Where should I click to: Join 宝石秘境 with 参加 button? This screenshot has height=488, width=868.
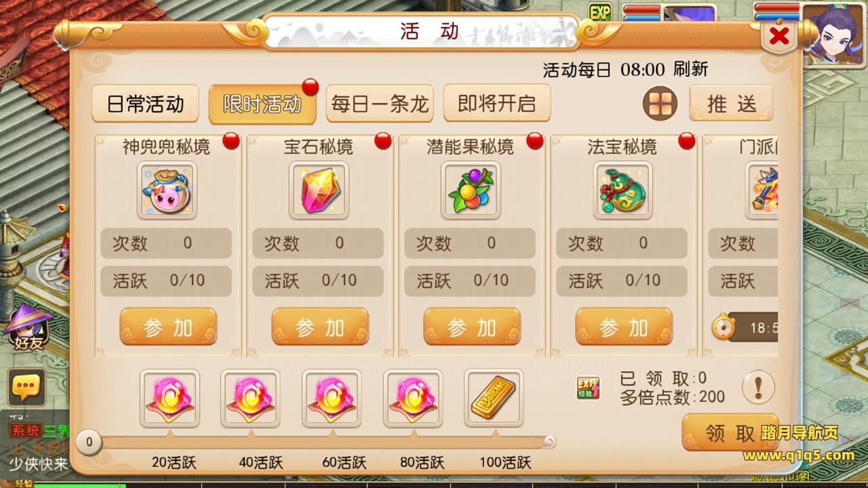(320, 327)
